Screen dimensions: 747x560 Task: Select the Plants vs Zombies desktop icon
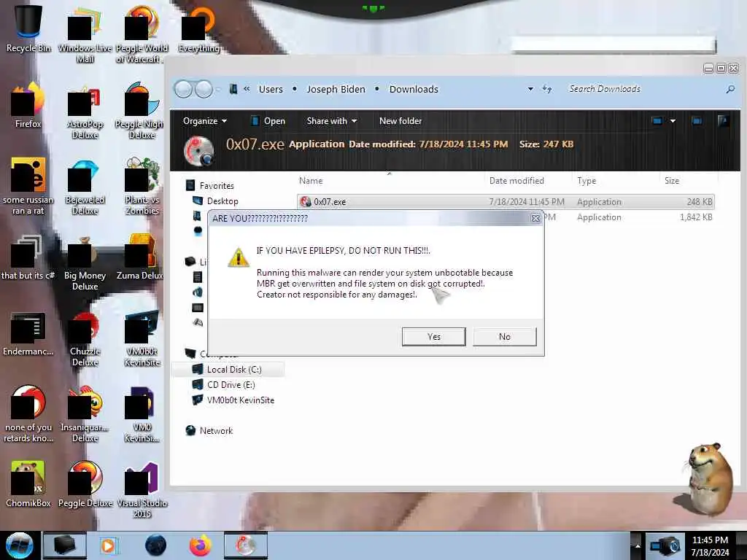[142, 187]
